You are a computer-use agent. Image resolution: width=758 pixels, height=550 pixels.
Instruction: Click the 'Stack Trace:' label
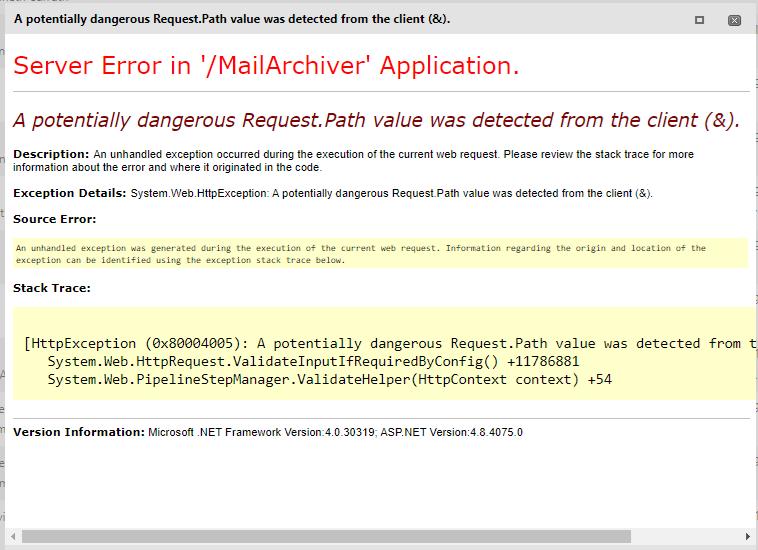52,288
